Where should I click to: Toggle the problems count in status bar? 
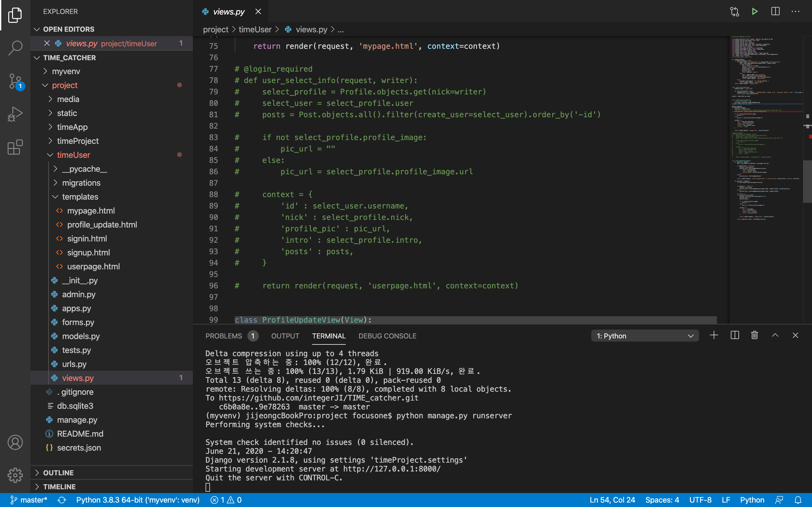pos(226,500)
